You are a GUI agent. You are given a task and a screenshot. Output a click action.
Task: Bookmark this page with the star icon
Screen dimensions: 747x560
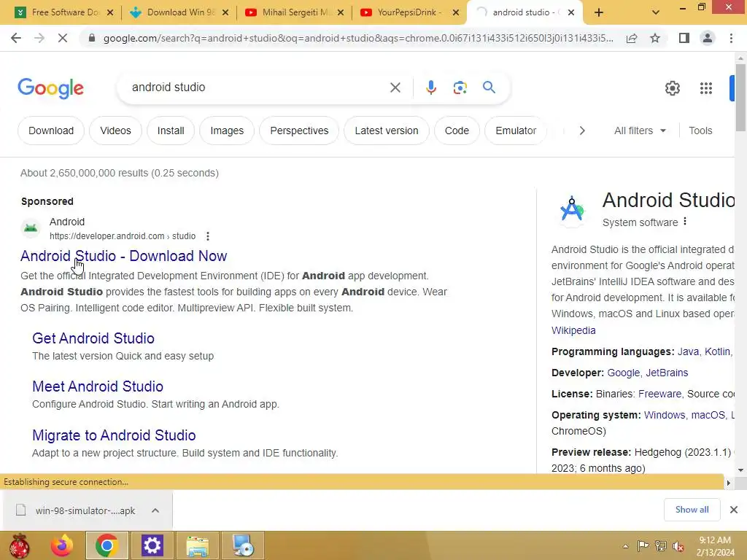coord(655,38)
